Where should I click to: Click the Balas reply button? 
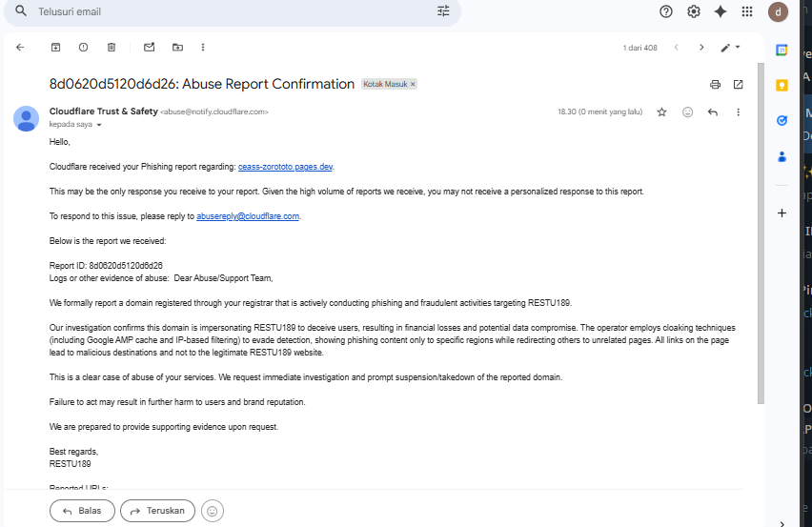82,511
